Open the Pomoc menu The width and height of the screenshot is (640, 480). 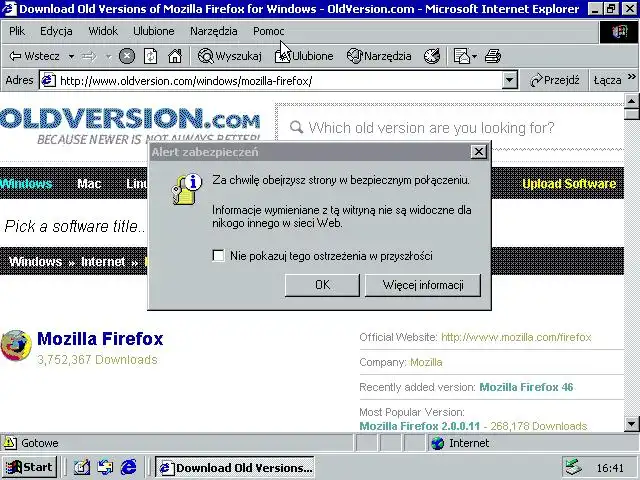[268, 31]
